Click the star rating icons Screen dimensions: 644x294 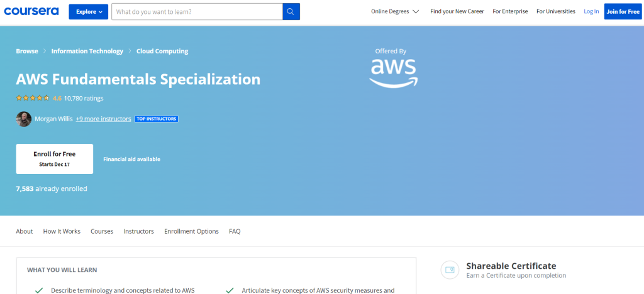tap(33, 98)
